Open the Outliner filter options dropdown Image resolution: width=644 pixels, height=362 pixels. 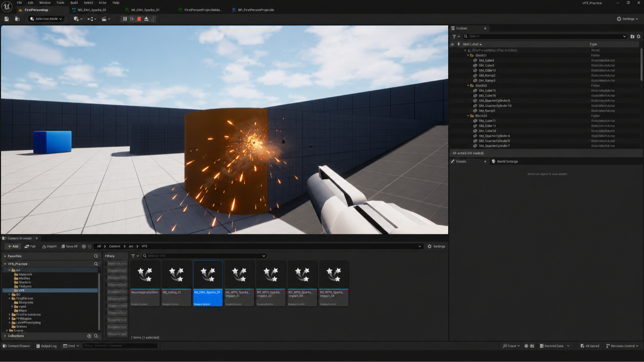click(456, 37)
